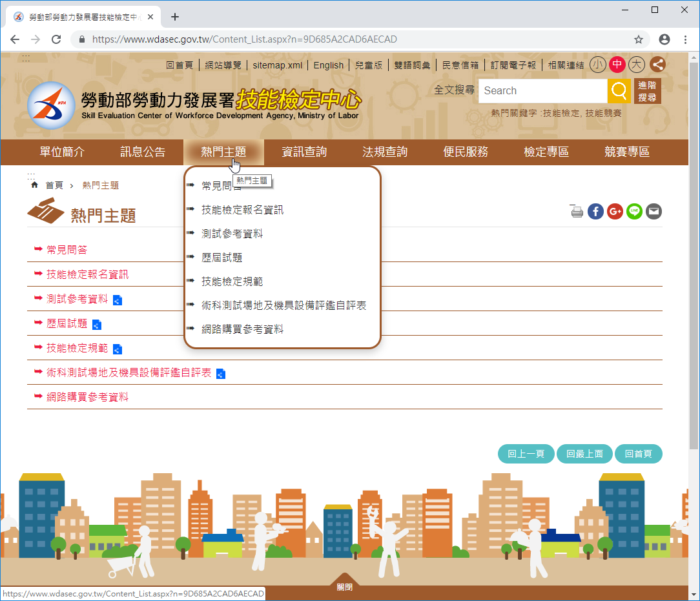This screenshot has height=601, width=700.
Task: Open the brown share icon in header
Action: point(657,65)
